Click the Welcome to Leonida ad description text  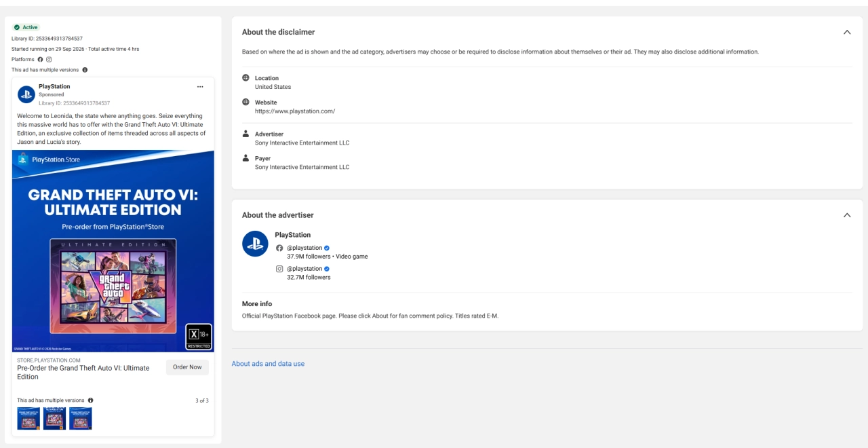click(113, 130)
